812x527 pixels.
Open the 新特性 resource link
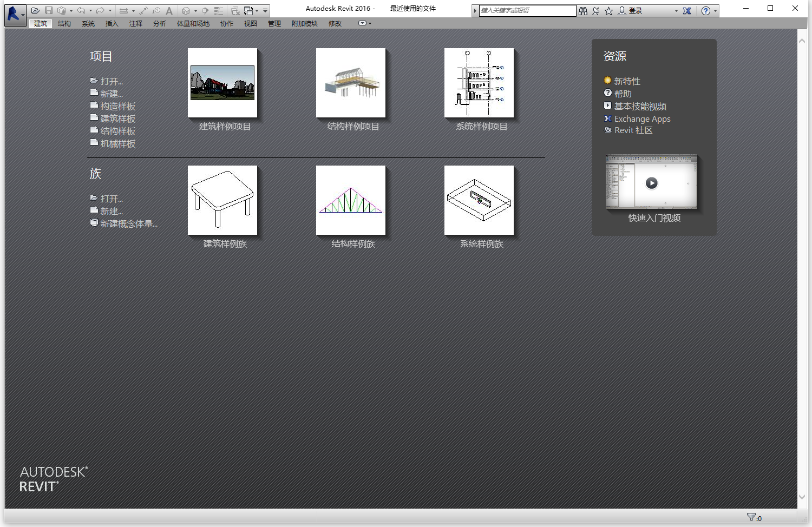pos(627,81)
